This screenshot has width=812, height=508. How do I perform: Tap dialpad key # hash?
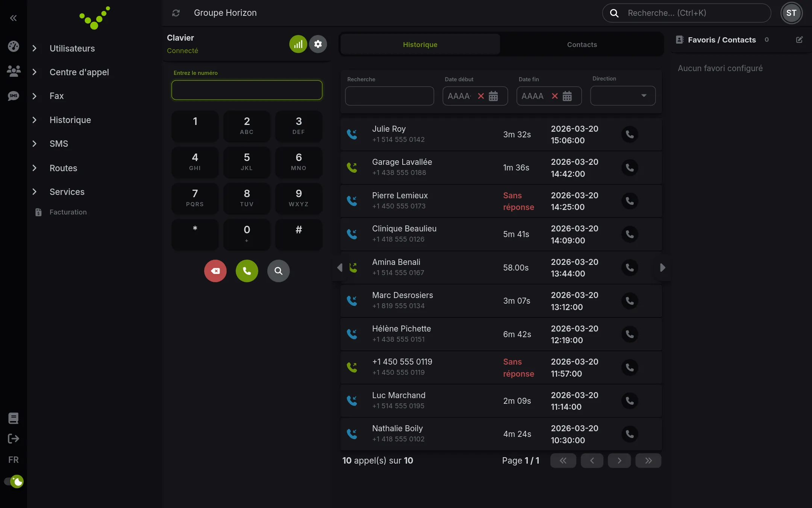pos(299,234)
